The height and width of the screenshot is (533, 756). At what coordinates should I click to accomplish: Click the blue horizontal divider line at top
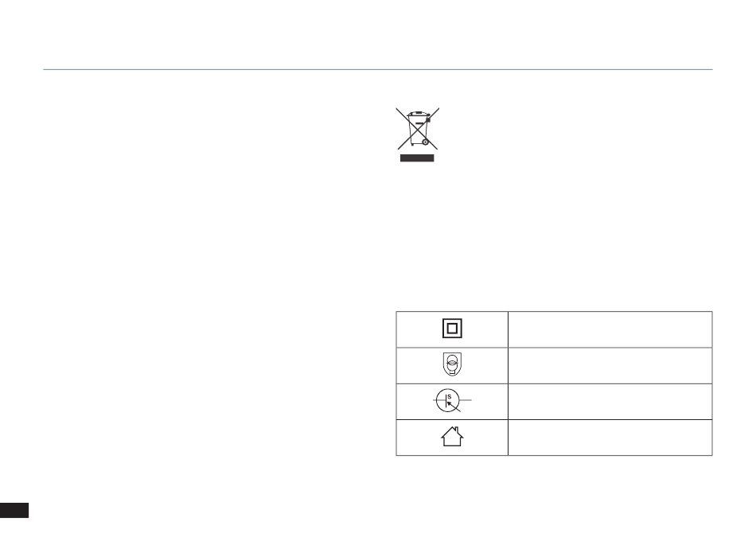click(378, 69)
